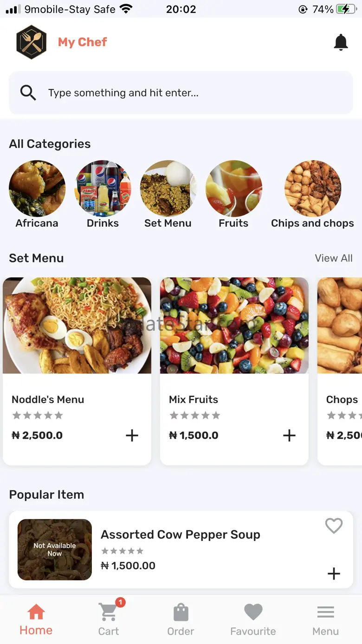
Task: Add Assorted Cow Pepper Soup to cart
Action: click(334, 574)
